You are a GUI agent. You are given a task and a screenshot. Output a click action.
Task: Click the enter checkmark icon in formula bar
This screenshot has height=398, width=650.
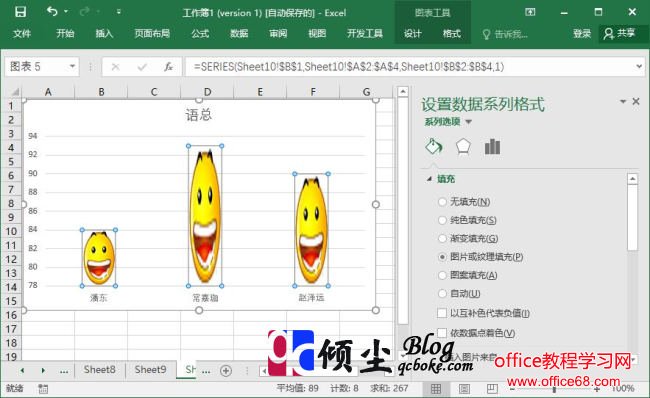click(x=142, y=67)
